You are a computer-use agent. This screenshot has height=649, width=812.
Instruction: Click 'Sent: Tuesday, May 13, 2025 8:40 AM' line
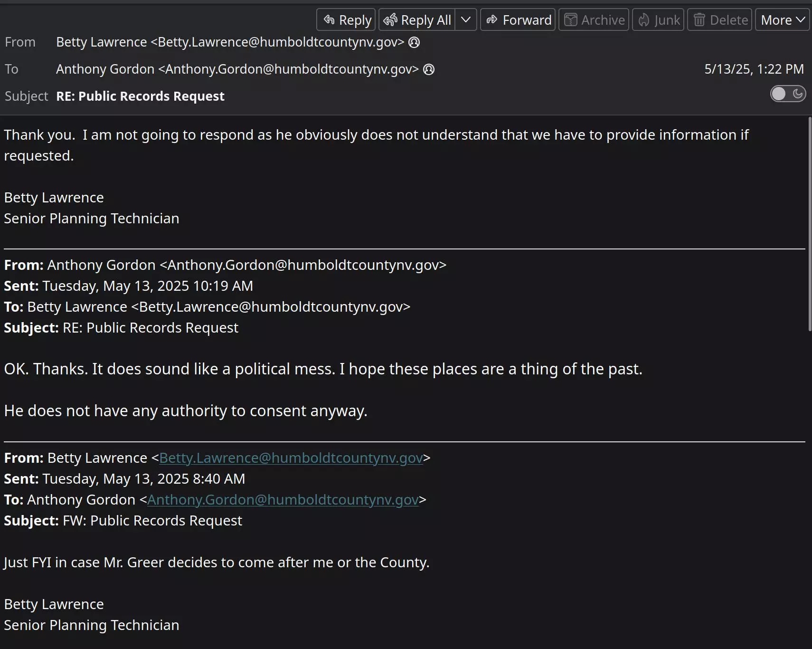(x=124, y=479)
